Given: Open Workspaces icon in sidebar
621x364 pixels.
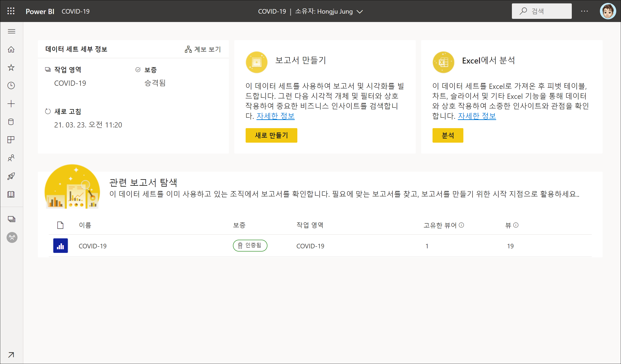Looking at the screenshot, I should pyautogui.click(x=11, y=219).
